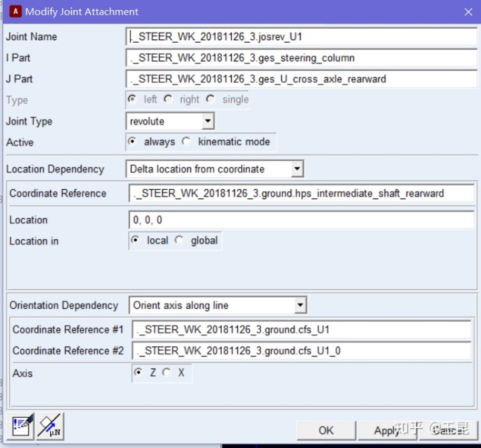Open the Orientation Dependency dropdown

pyautogui.click(x=301, y=306)
